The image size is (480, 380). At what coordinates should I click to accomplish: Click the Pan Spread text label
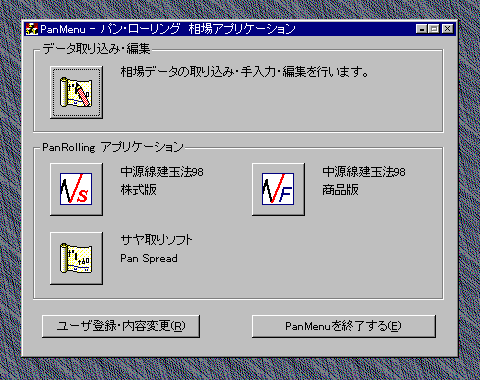click(149, 258)
